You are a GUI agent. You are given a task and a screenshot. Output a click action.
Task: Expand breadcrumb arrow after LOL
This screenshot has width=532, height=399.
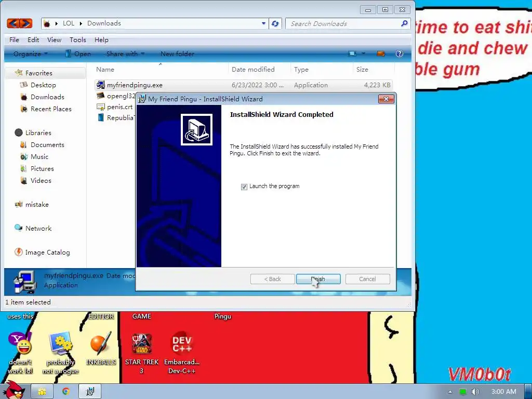tap(81, 23)
